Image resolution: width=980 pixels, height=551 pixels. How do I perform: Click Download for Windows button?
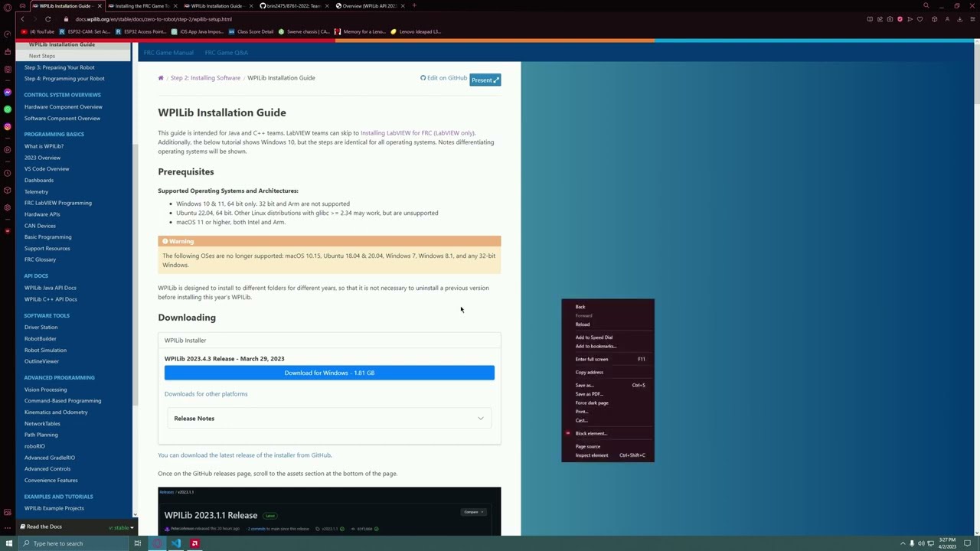pos(329,373)
